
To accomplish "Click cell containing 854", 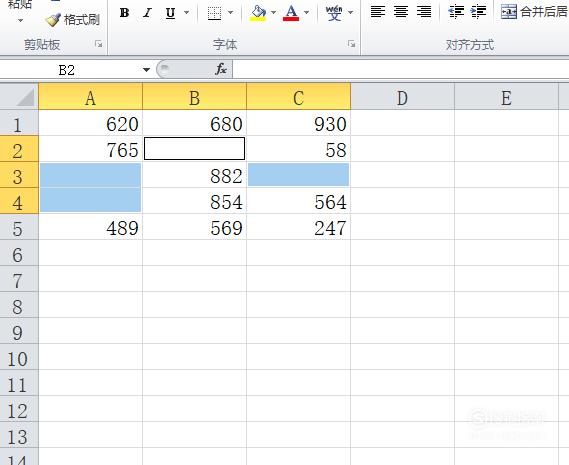I will point(195,201).
